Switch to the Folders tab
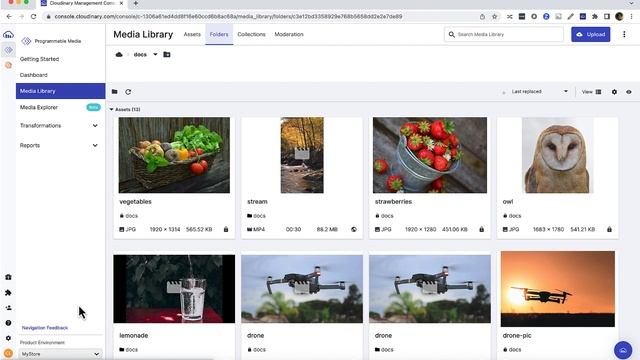 pos(219,34)
